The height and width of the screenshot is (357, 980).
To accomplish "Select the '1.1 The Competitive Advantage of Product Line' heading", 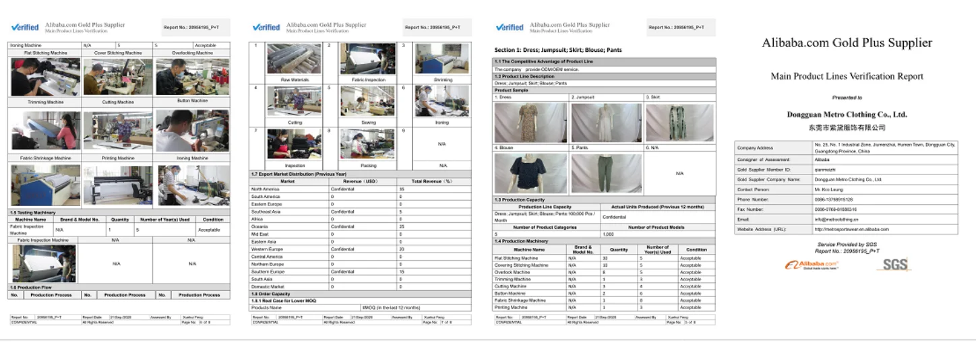I will pyautogui.click(x=543, y=61).
